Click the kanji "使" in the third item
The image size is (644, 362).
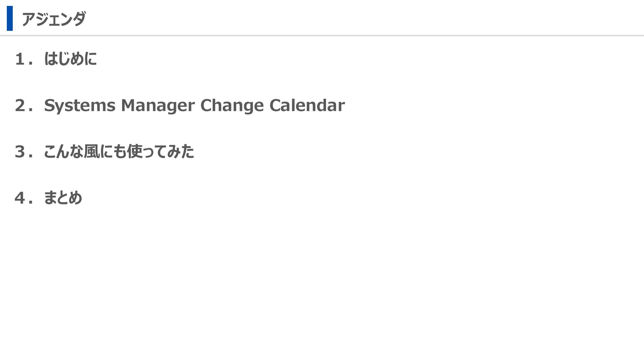[x=135, y=152]
